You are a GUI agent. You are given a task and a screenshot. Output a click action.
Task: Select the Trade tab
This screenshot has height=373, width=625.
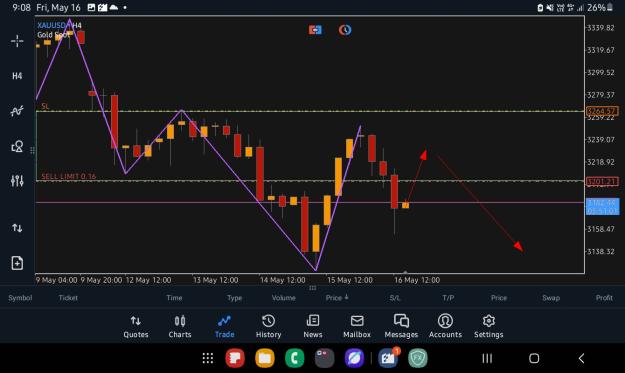coord(224,327)
